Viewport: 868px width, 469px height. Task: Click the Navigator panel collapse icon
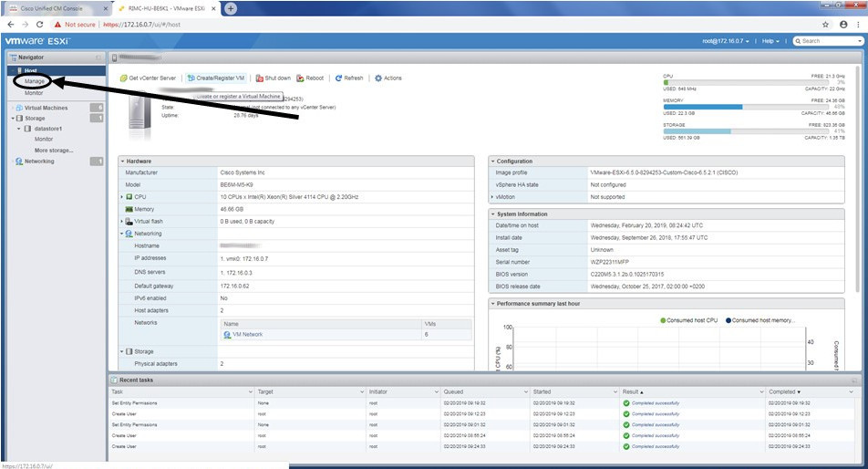click(x=98, y=57)
